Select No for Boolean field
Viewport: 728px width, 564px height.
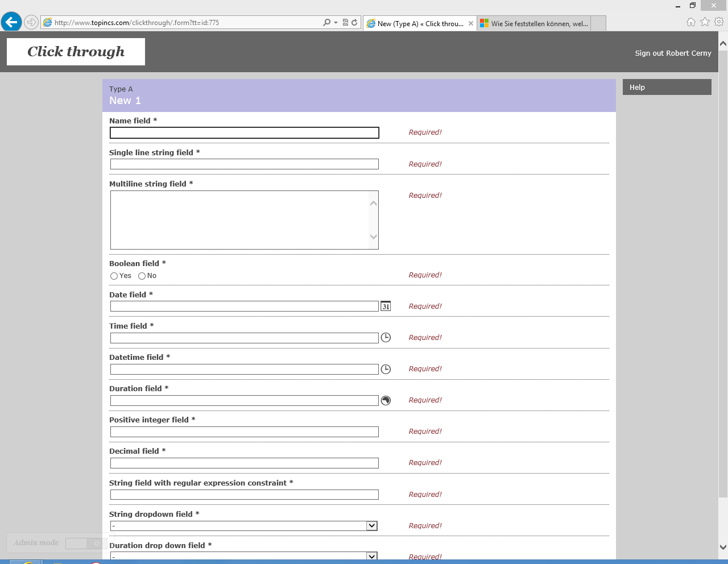[142, 276]
